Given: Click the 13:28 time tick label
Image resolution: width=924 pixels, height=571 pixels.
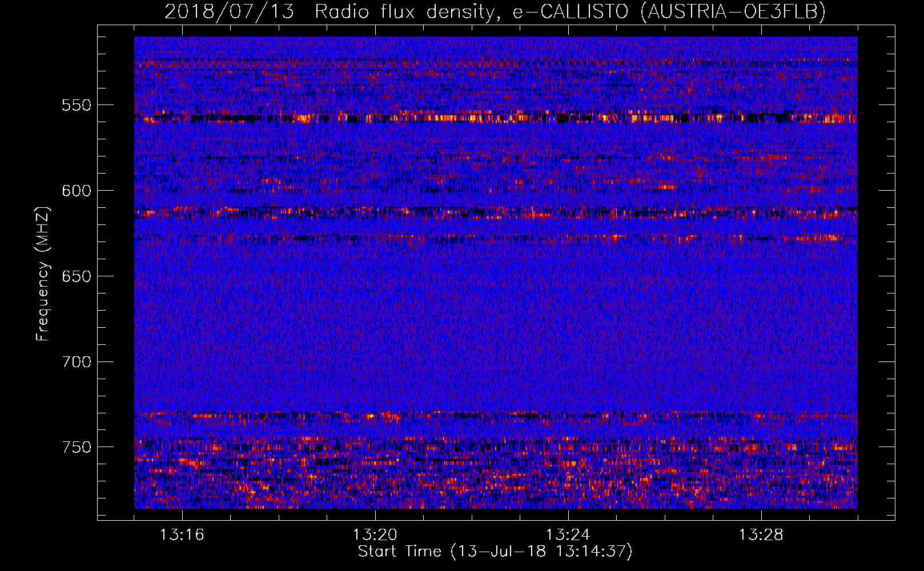Looking at the screenshot, I should coord(761,535).
